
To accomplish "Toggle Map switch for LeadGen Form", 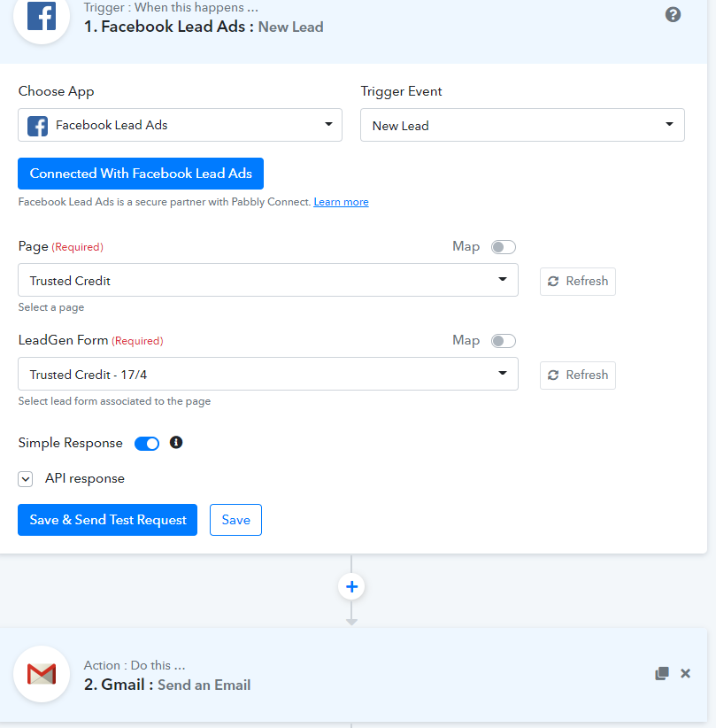I will point(504,341).
